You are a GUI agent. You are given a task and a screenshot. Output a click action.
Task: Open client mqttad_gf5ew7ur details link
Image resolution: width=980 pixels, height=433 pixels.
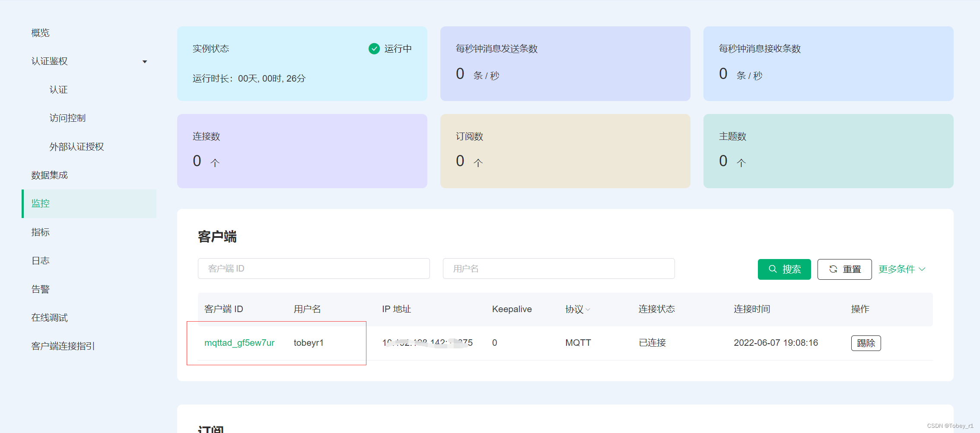239,343
